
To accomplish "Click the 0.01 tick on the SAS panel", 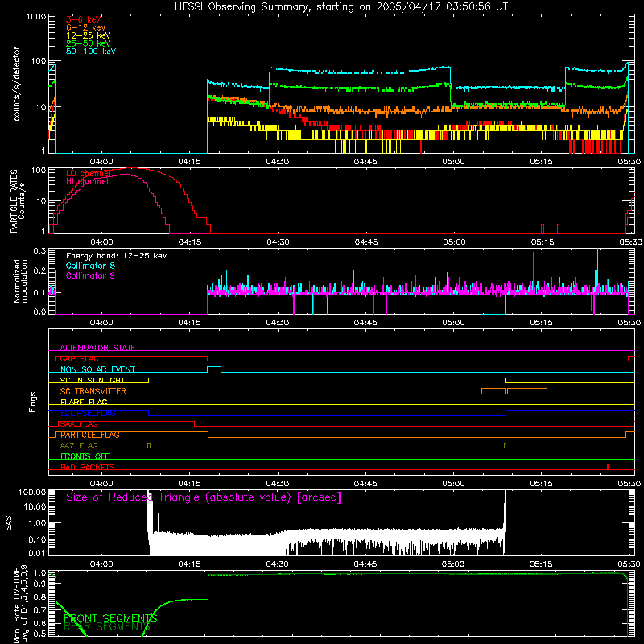I will tap(37, 553).
